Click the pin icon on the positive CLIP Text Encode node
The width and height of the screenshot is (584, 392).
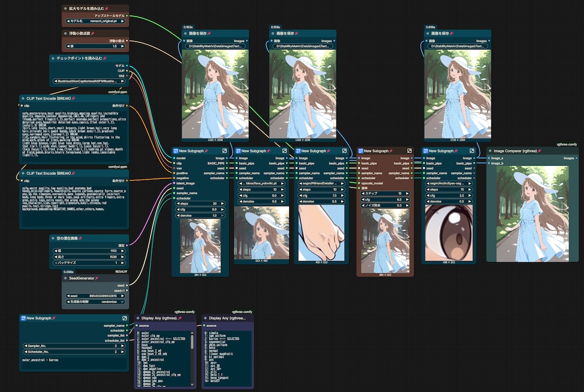coord(74,98)
